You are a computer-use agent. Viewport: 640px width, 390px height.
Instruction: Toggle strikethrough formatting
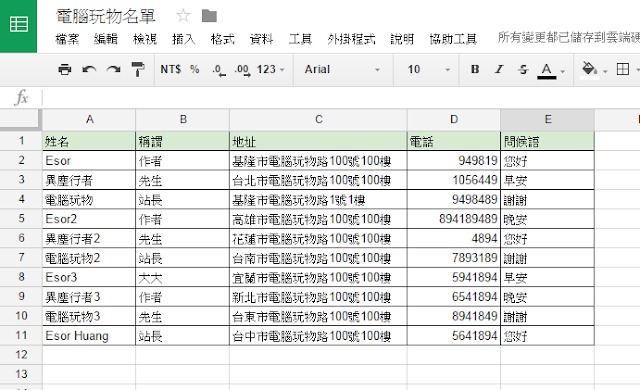point(523,69)
